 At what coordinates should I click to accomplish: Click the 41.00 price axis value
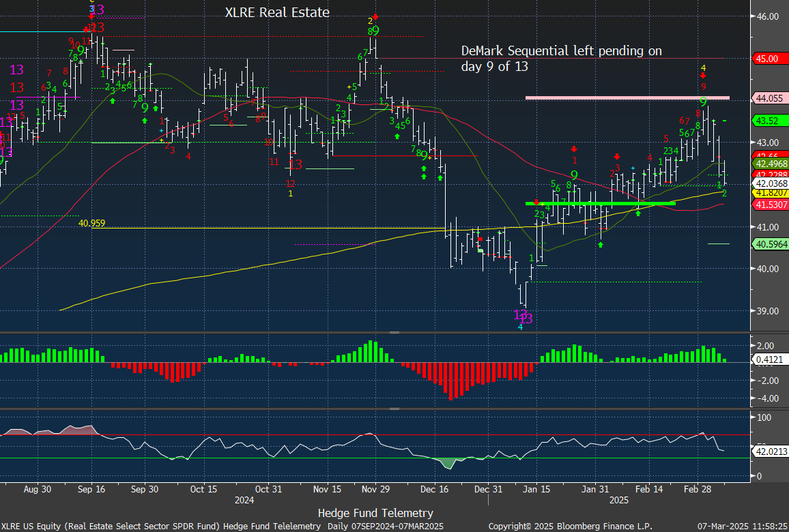pyautogui.click(x=768, y=227)
